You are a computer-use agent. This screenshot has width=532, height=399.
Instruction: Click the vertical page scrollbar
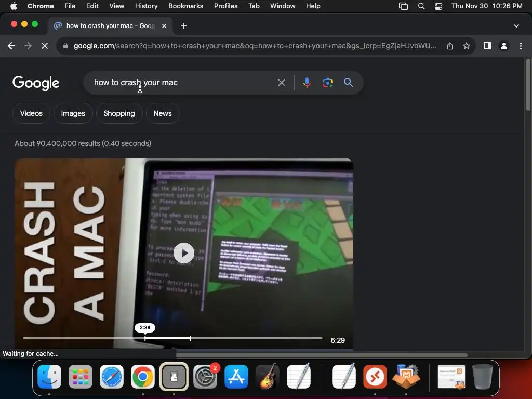pyautogui.click(x=528, y=85)
